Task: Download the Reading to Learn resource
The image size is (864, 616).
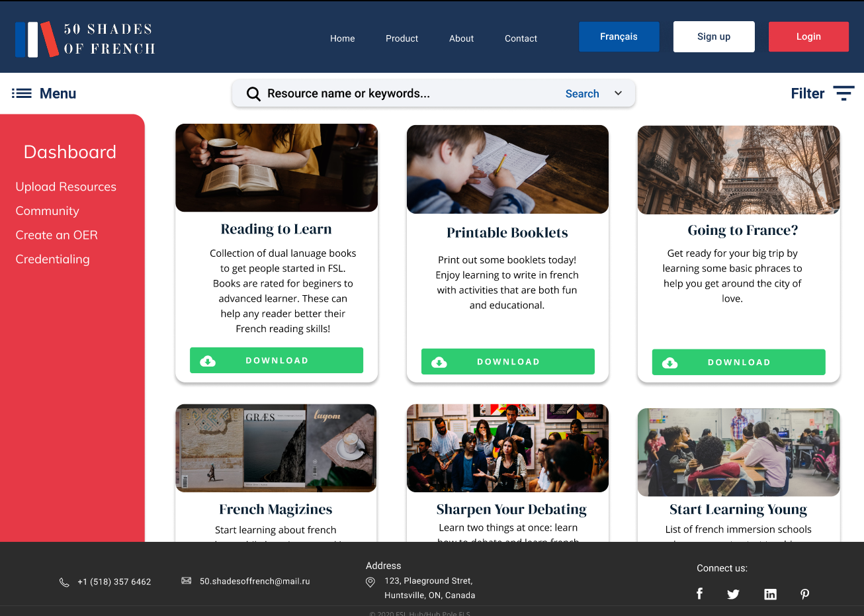Action: click(x=277, y=361)
